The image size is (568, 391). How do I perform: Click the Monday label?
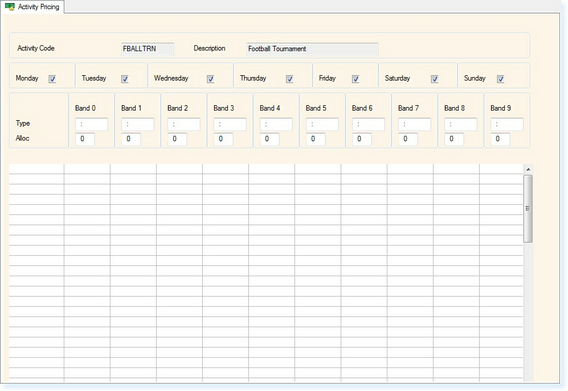27,78
